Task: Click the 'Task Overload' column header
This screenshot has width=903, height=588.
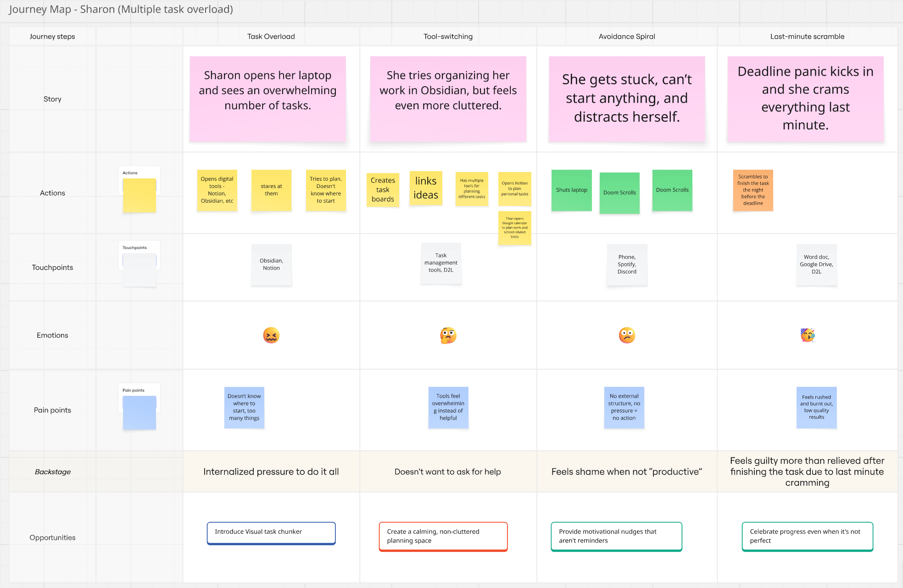Action: 271,36
